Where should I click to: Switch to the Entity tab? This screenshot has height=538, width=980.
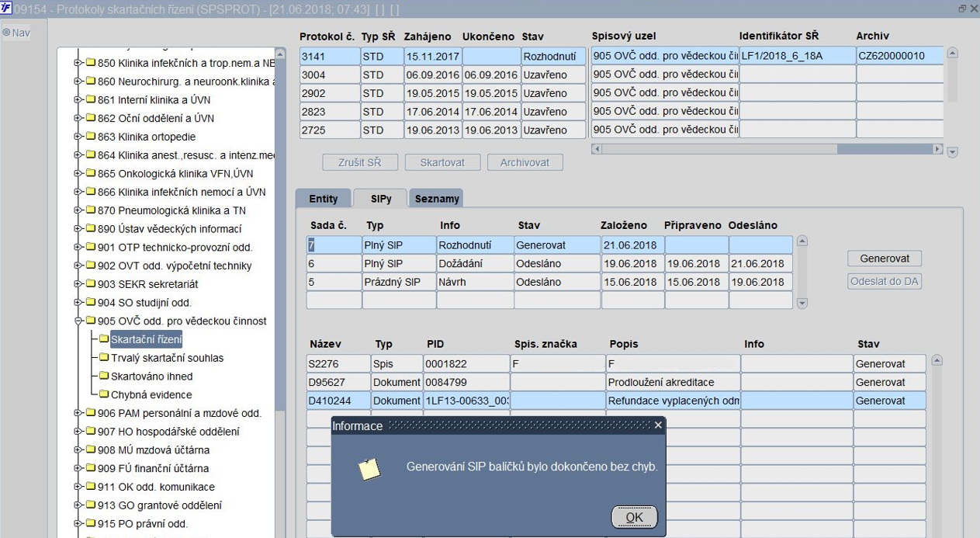point(324,199)
